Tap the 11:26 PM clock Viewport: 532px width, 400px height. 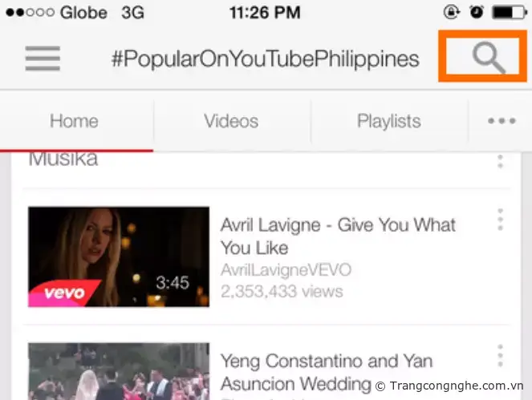click(x=265, y=13)
